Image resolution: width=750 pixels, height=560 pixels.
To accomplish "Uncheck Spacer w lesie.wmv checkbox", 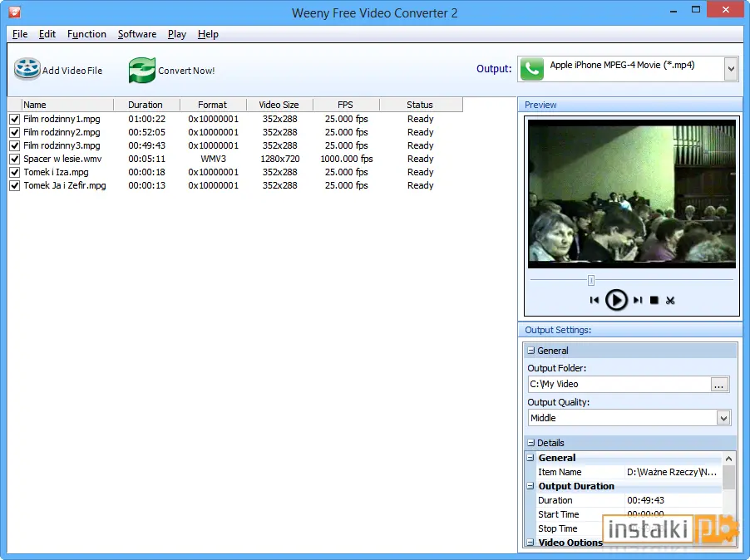I will [x=15, y=160].
